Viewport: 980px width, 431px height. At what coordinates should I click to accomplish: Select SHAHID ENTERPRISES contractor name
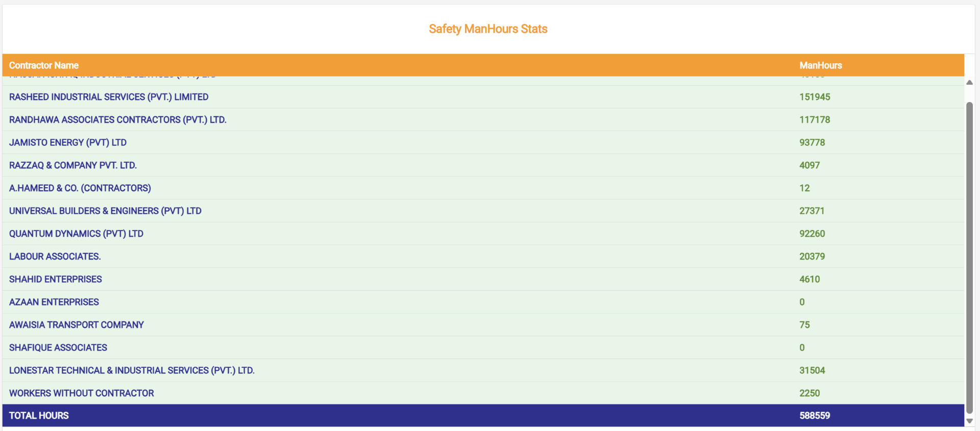click(x=55, y=279)
